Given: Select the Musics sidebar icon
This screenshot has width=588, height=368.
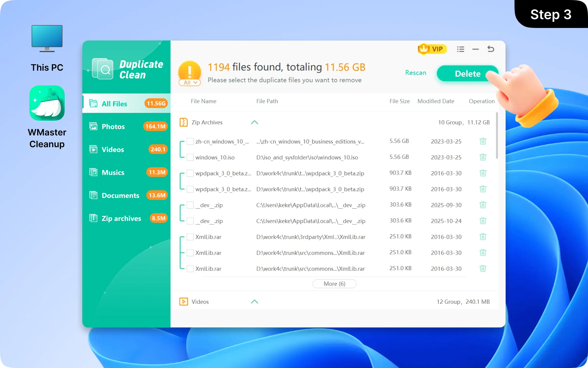Looking at the screenshot, I should 94,172.
